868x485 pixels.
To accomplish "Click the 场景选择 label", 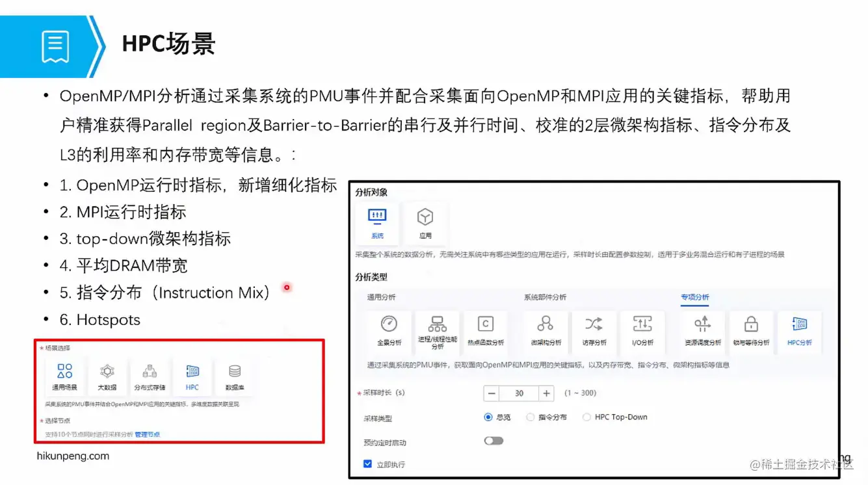I will point(57,348).
